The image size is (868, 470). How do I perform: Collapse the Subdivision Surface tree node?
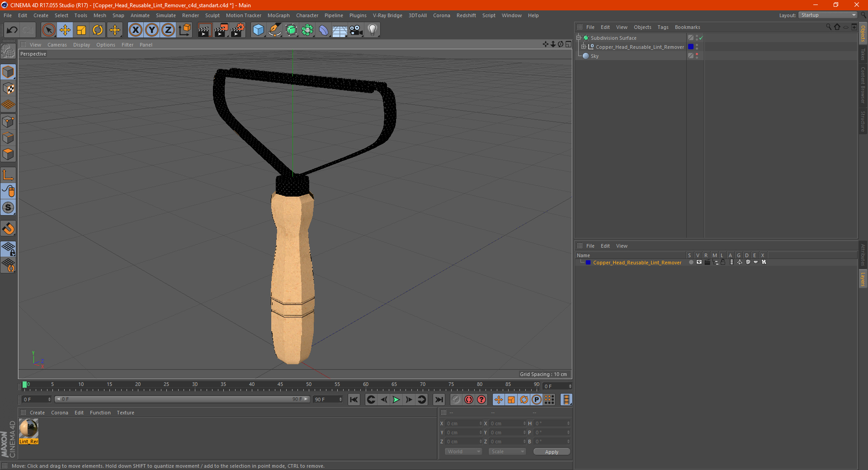[578, 38]
